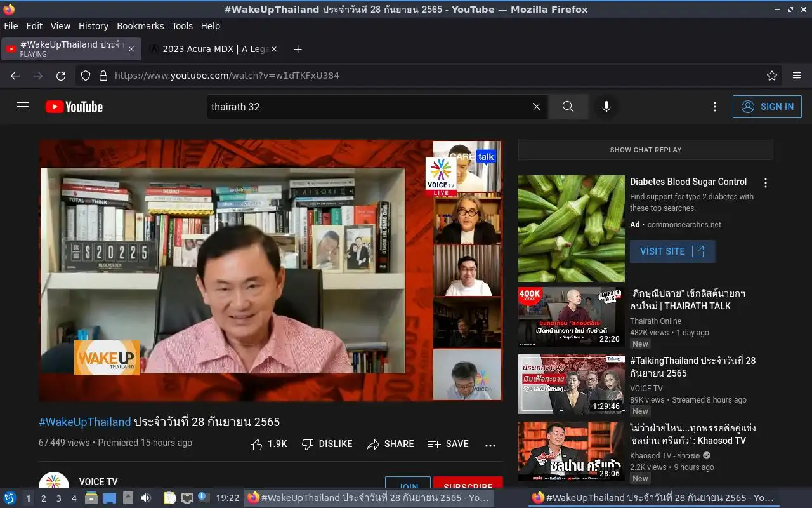Open the file manager taskbar icon
The height and width of the screenshot is (508, 812).
pyautogui.click(x=92, y=498)
